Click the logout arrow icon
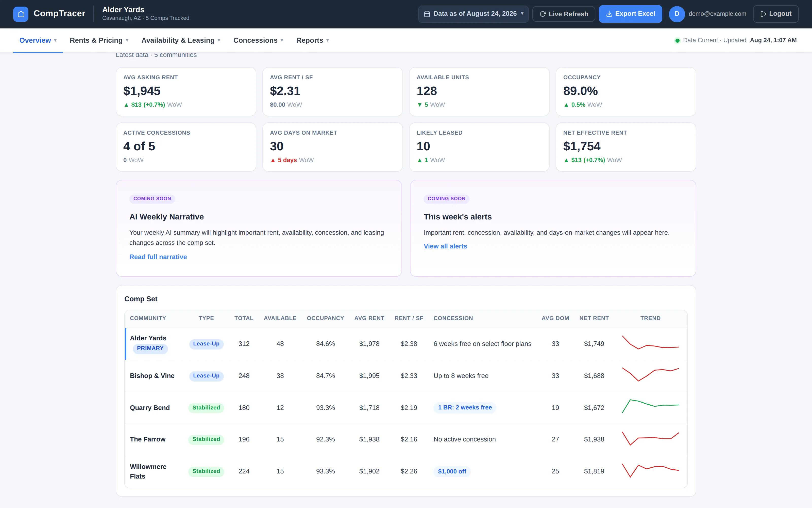The height and width of the screenshot is (508, 812). click(x=763, y=14)
